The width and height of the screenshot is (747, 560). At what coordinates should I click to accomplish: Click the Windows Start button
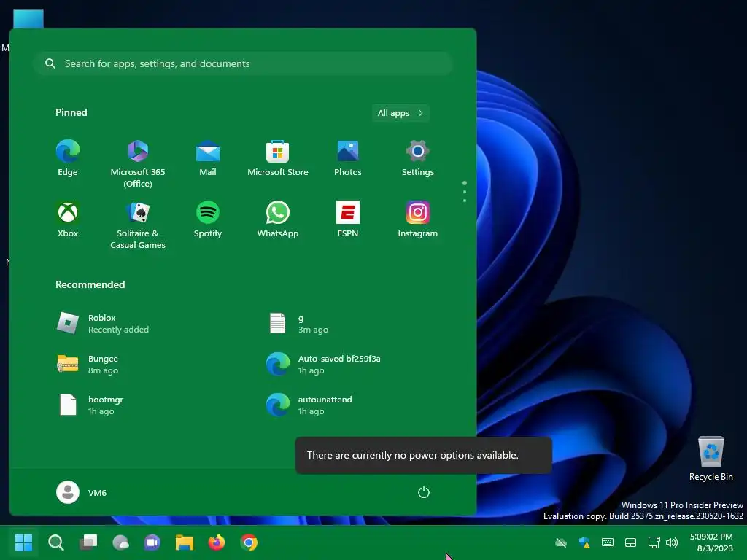[x=23, y=542]
